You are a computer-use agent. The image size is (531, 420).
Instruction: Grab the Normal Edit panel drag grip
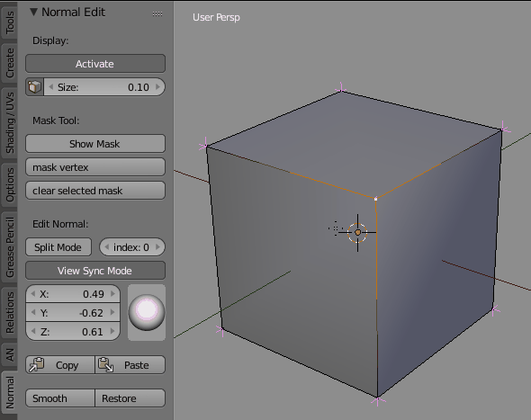(x=157, y=13)
